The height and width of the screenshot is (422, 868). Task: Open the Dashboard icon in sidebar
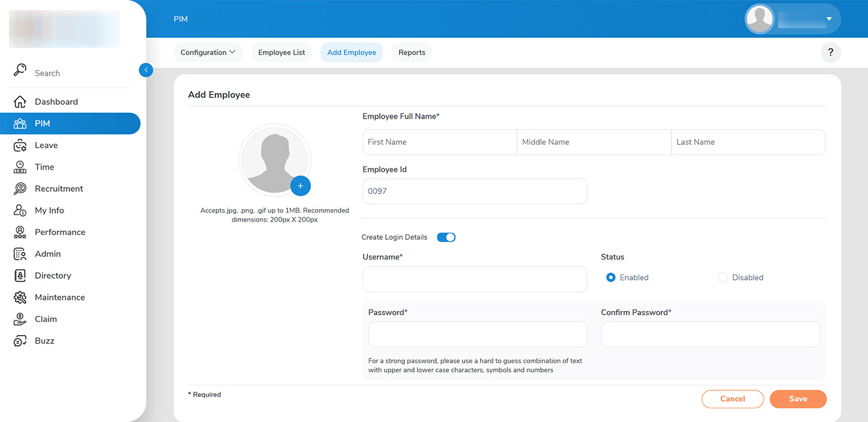(20, 102)
